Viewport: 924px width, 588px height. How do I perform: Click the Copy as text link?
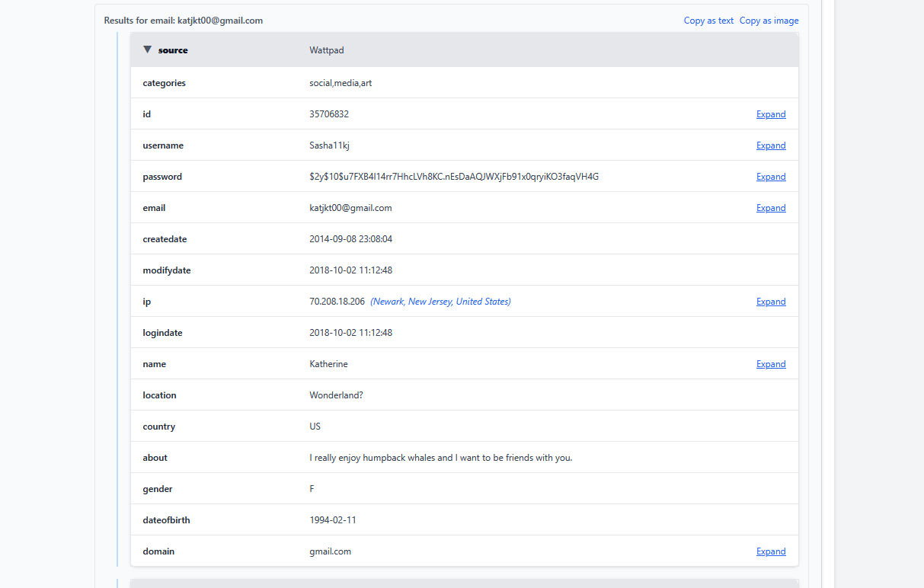click(708, 21)
